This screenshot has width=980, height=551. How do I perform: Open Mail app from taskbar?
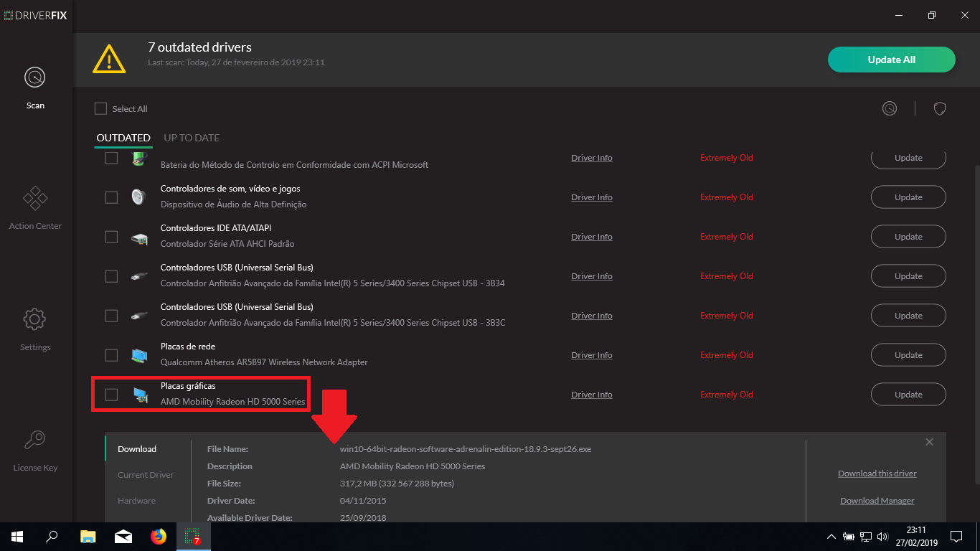[123, 536]
